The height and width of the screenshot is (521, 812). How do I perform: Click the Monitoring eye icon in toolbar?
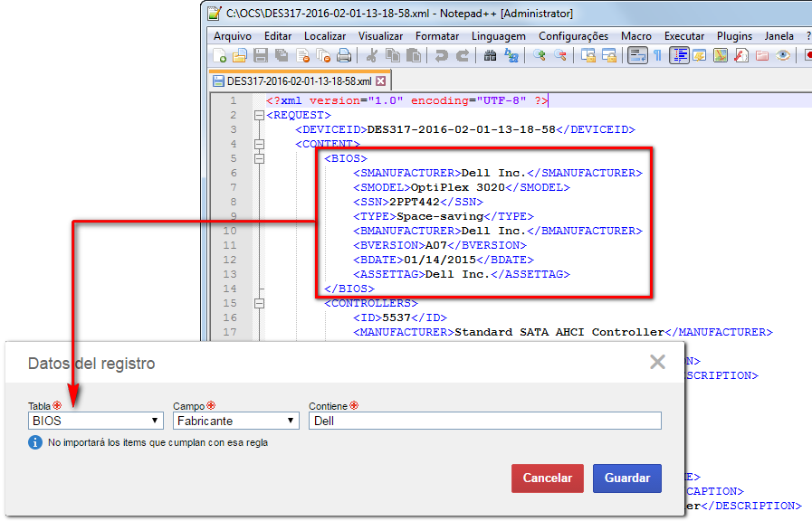coord(783,55)
